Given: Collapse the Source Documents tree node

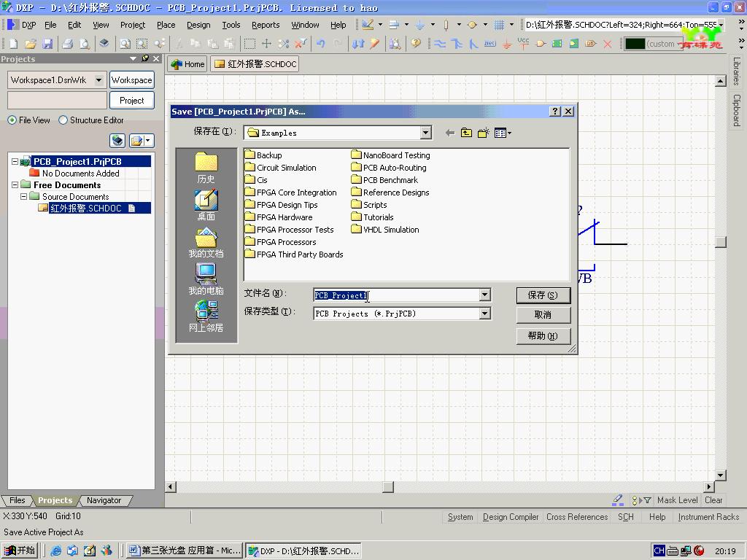Looking at the screenshot, I should pyautogui.click(x=23, y=196).
